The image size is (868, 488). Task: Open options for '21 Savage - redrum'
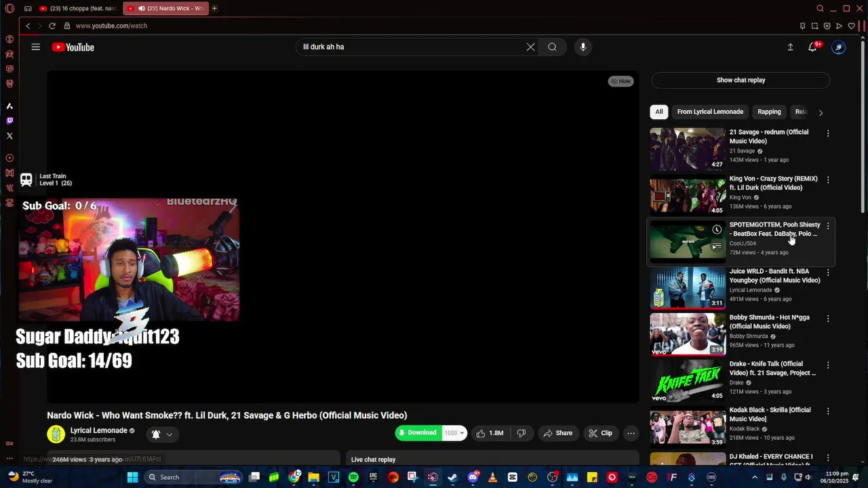tap(828, 134)
